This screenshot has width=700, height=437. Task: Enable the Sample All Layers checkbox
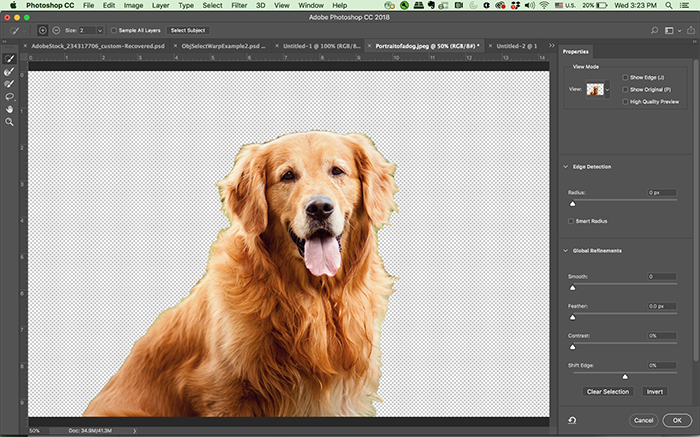pos(115,30)
